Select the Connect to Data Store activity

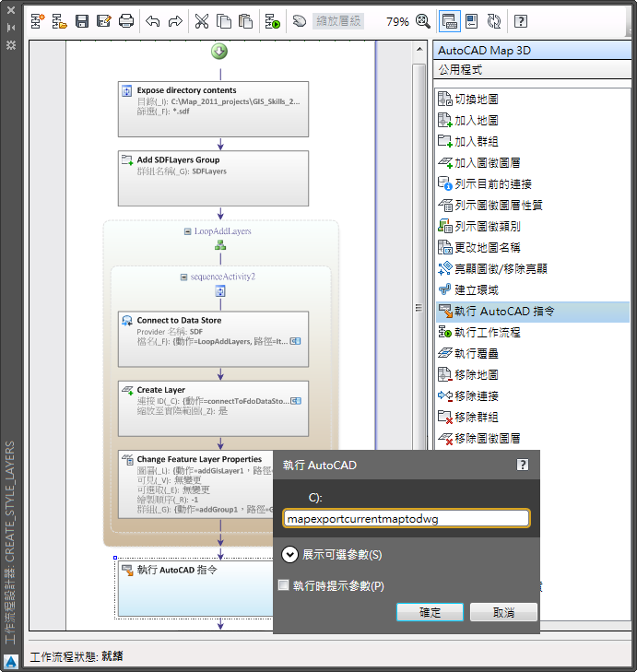213,339
